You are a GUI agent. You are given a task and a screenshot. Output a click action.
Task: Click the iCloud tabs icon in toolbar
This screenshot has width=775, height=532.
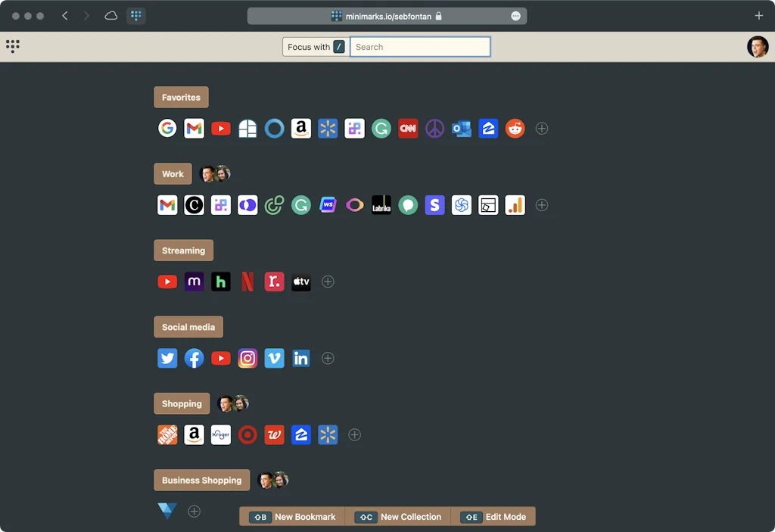pos(111,16)
